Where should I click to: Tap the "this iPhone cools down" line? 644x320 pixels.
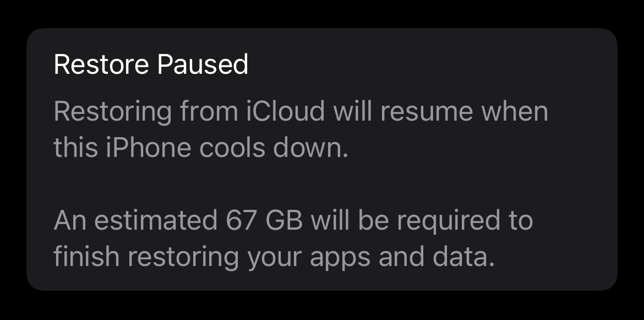[x=201, y=149]
